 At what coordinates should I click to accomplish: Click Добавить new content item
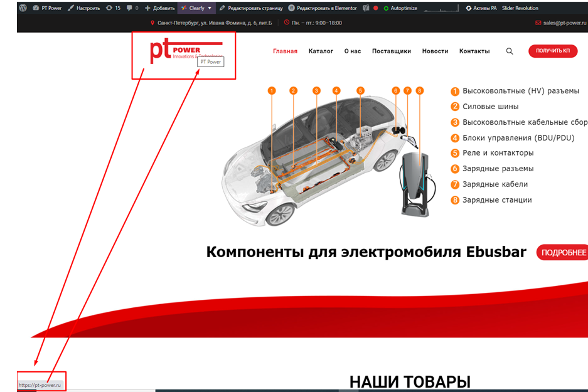160,8
